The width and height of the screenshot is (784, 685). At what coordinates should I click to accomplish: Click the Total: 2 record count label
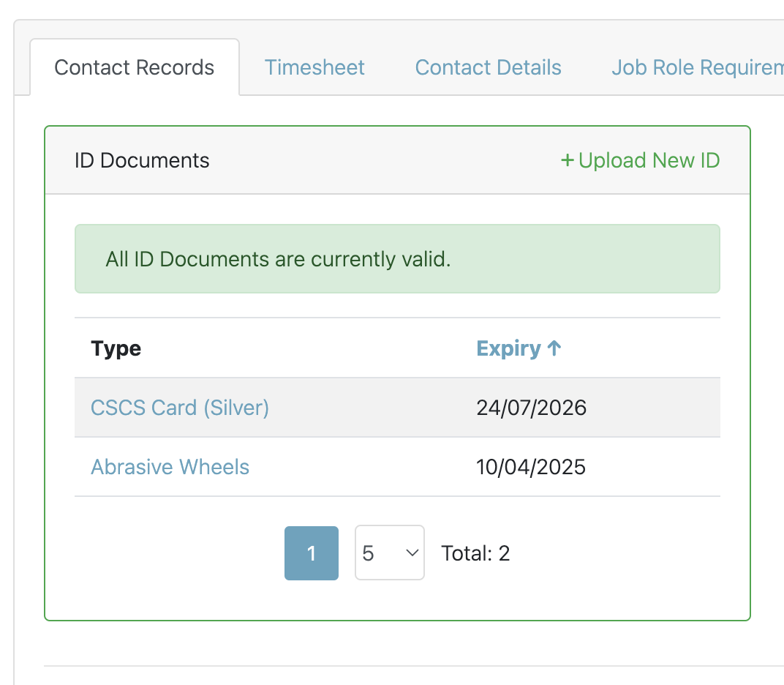(475, 553)
